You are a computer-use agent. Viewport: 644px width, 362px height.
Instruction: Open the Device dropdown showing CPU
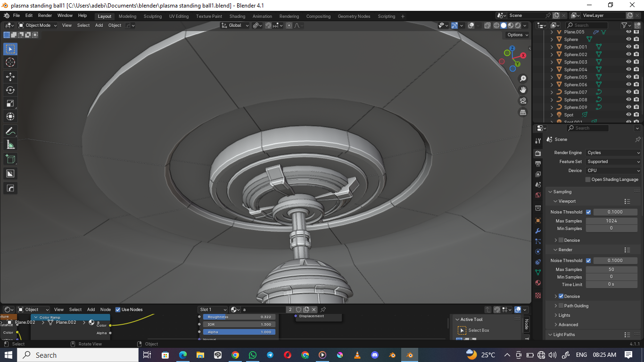point(613,171)
